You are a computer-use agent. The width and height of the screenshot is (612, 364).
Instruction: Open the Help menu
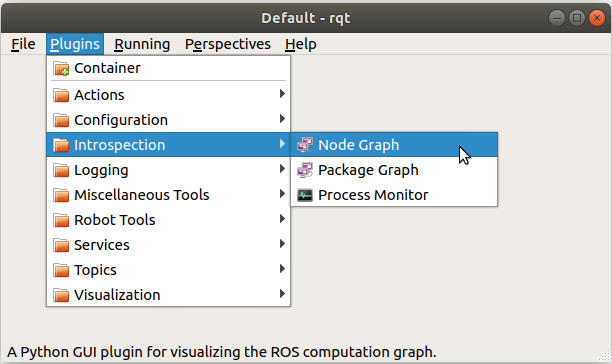point(301,44)
